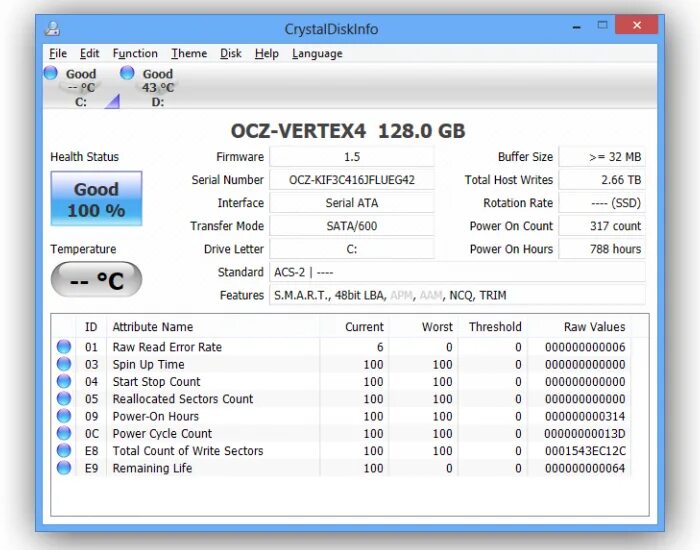Image resolution: width=700 pixels, height=550 pixels.
Task: Click raw value 00000000013D
Action: pos(585,433)
